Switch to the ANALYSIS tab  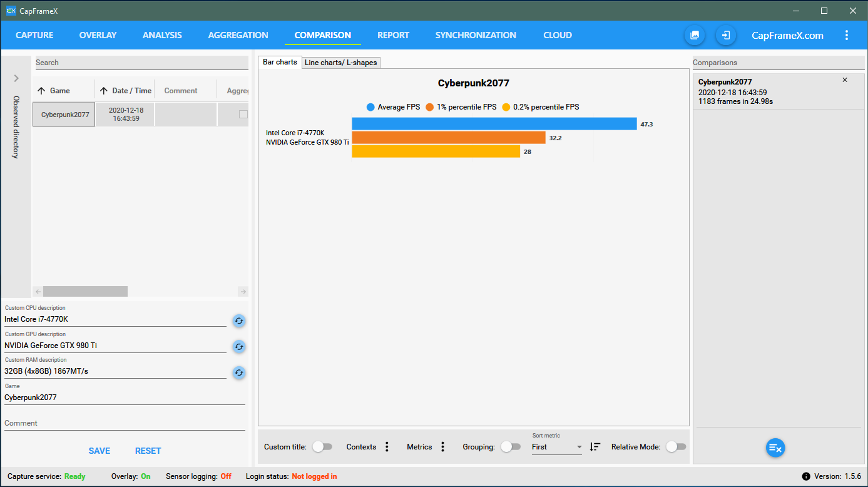(162, 35)
